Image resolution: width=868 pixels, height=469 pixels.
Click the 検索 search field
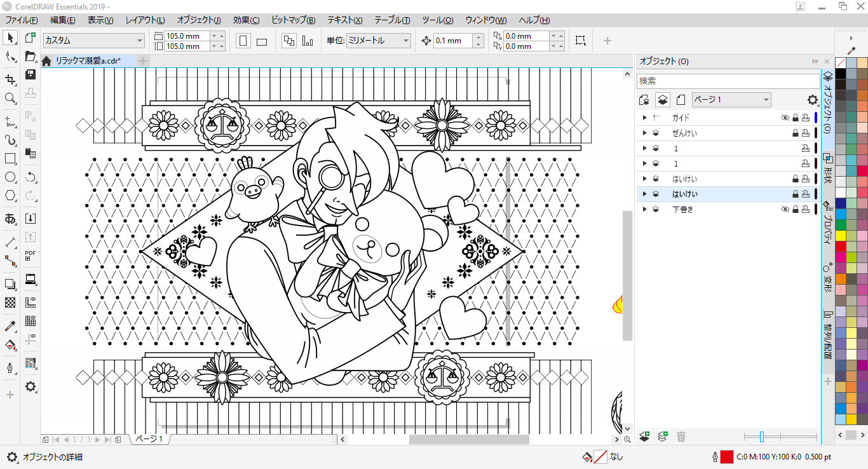(x=729, y=81)
